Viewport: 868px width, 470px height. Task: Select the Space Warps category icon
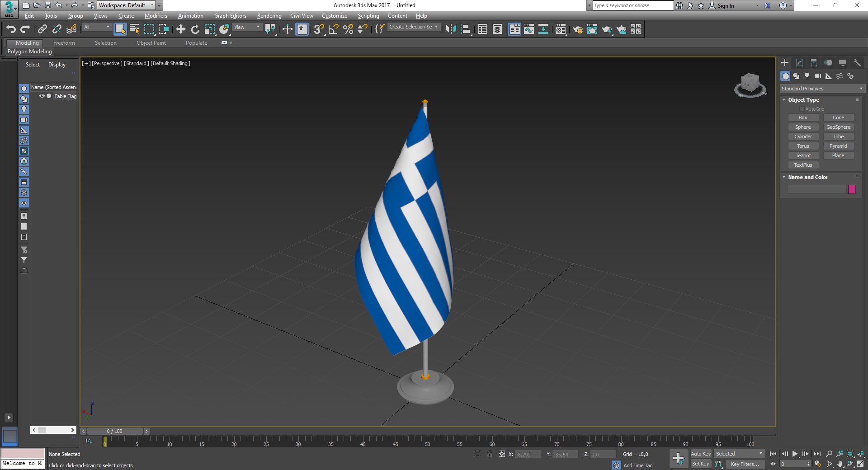pos(840,76)
